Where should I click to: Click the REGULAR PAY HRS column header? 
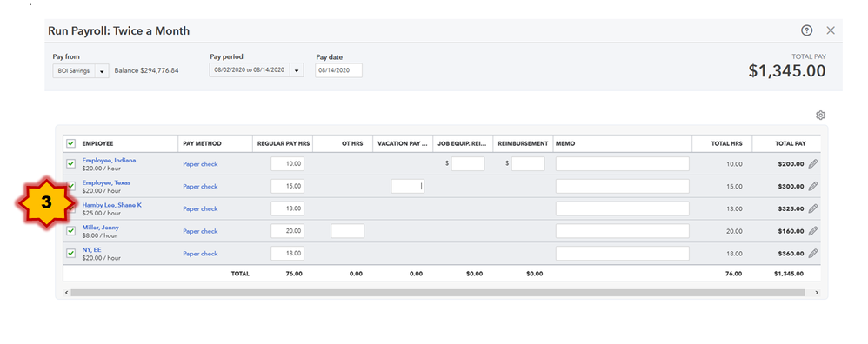pyautogui.click(x=284, y=144)
